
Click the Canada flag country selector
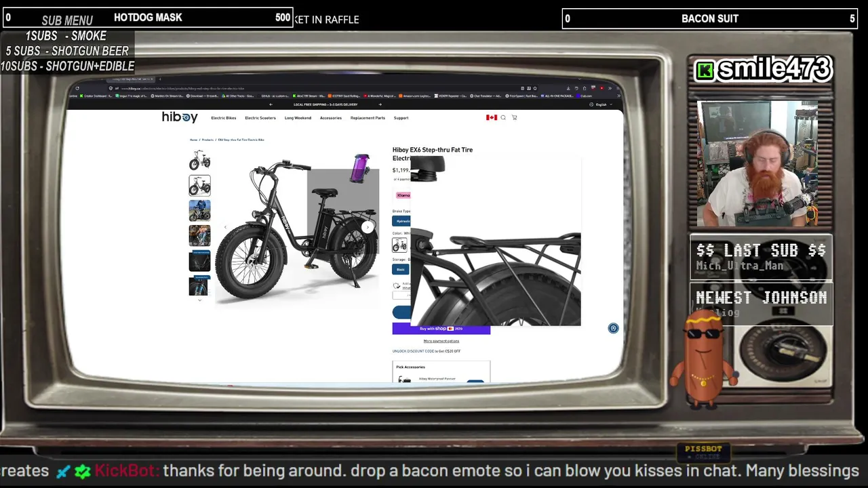(492, 118)
